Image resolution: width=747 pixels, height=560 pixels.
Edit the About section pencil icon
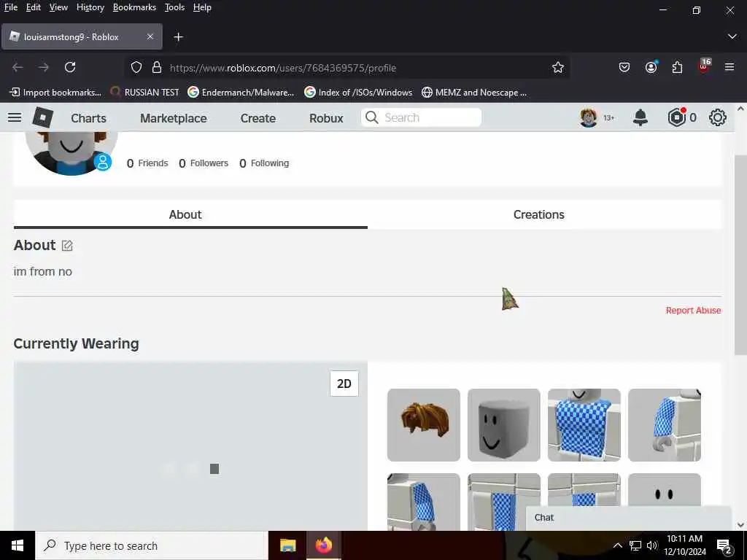pos(67,246)
